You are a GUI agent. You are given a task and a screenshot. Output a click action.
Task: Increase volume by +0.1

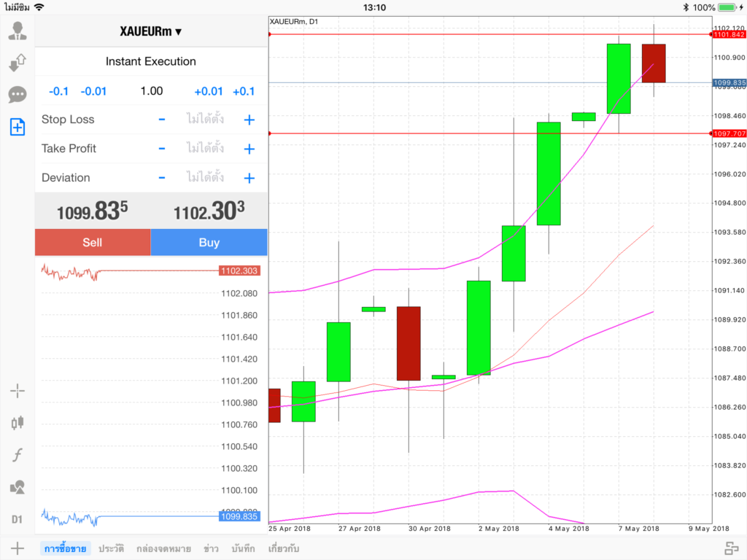244,91
